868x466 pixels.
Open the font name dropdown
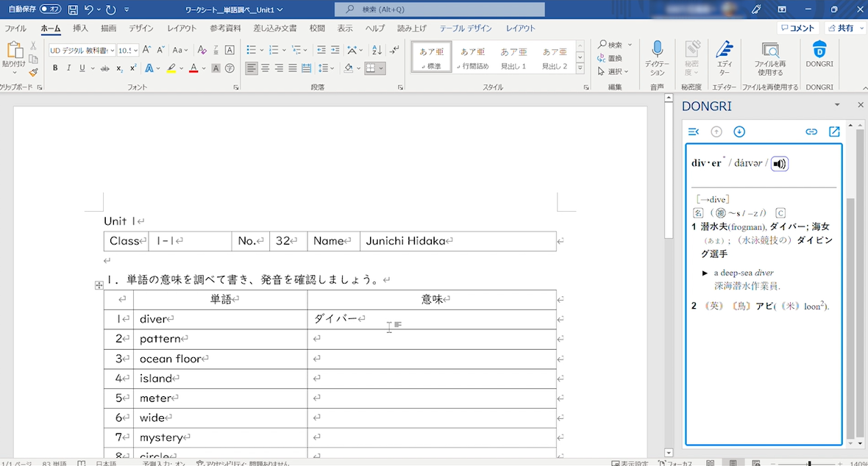pyautogui.click(x=113, y=51)
